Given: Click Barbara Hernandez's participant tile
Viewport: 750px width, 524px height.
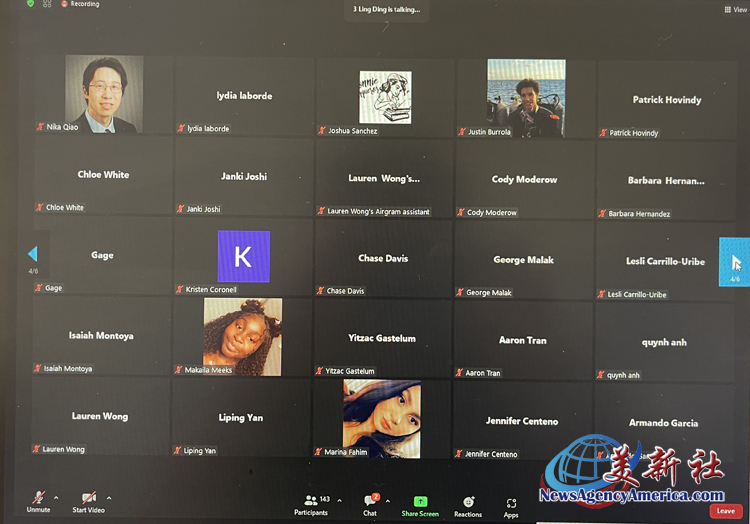Looking at the screenshot, I should point(666,181).
